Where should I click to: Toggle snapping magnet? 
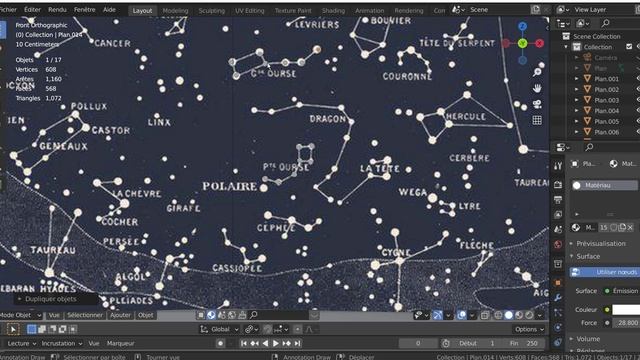[x=267, y=329]
